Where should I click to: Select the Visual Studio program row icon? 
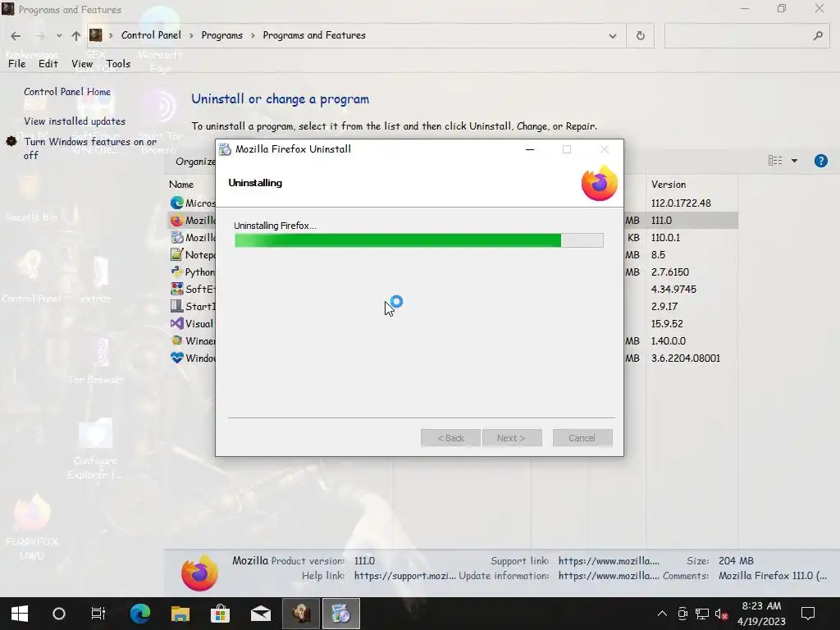[177, 323]
